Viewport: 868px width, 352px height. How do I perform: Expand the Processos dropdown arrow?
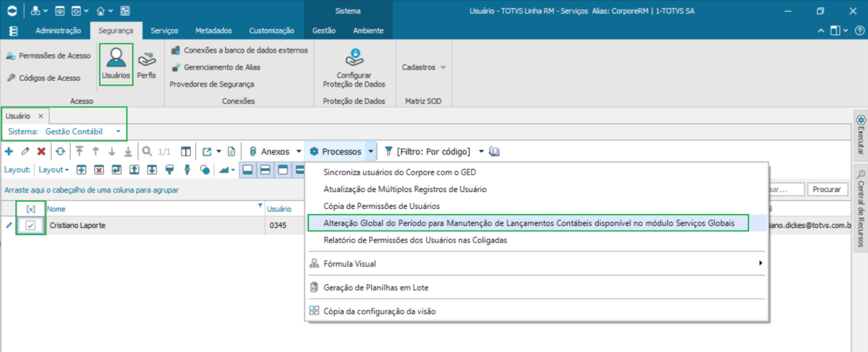(370, 152)
